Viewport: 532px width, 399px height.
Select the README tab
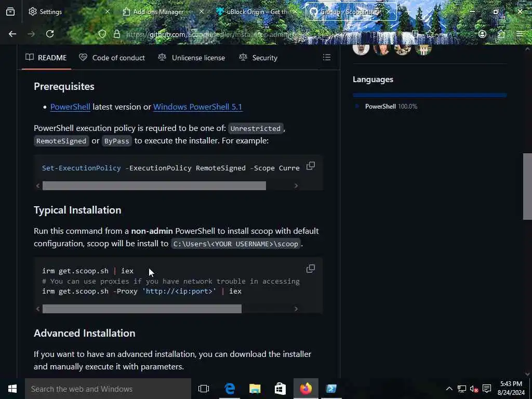[x=46, y=58]
